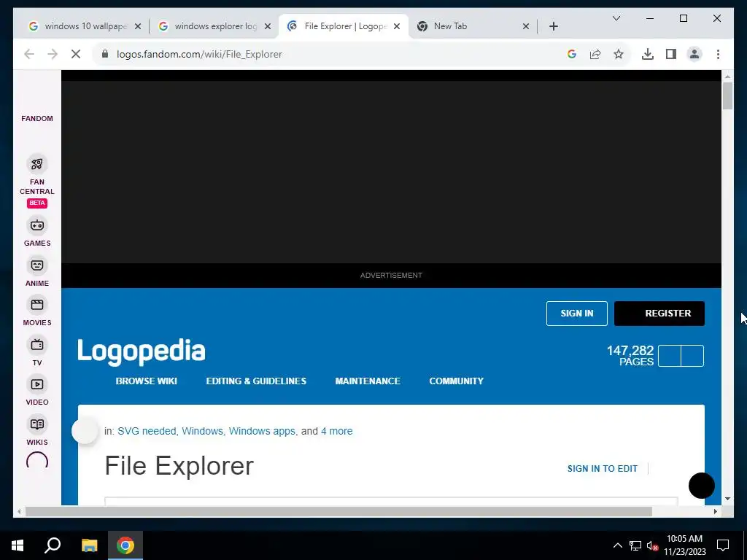The height and width of the screenshot is (560, 747).
Task: Stop loading the page with X button
Action: [76, 54]
